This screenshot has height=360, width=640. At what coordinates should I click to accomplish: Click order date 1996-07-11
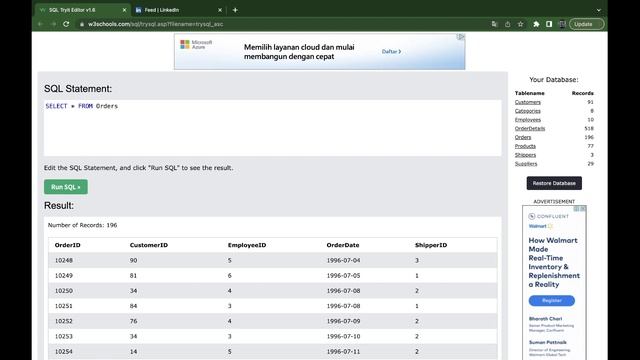pos(343,351)
